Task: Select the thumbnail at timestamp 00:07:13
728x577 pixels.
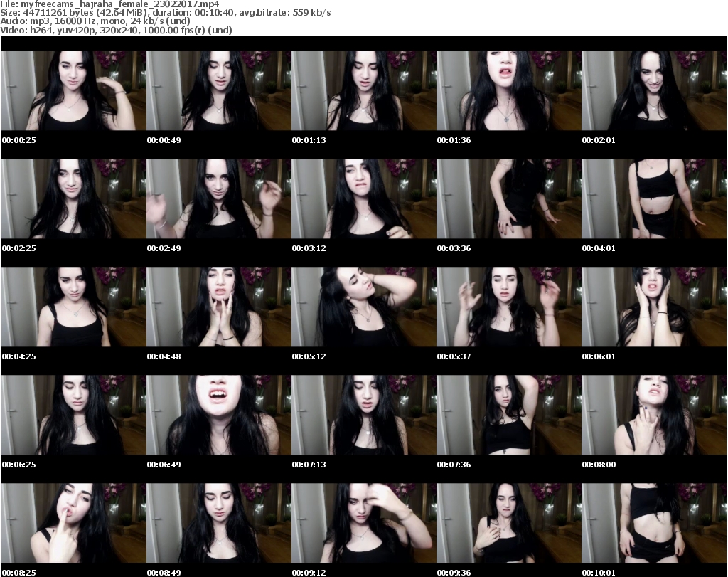Action: [x=363, y=415]
